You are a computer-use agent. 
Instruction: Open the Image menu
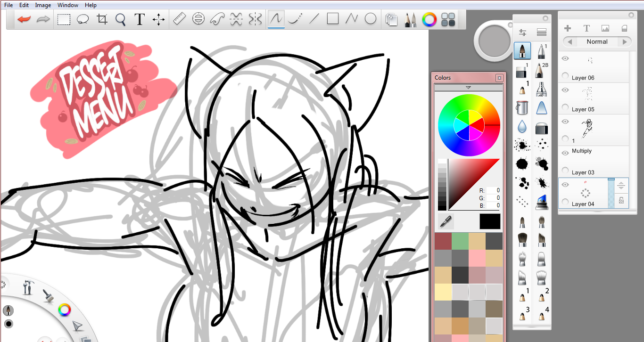click(43, 5)
